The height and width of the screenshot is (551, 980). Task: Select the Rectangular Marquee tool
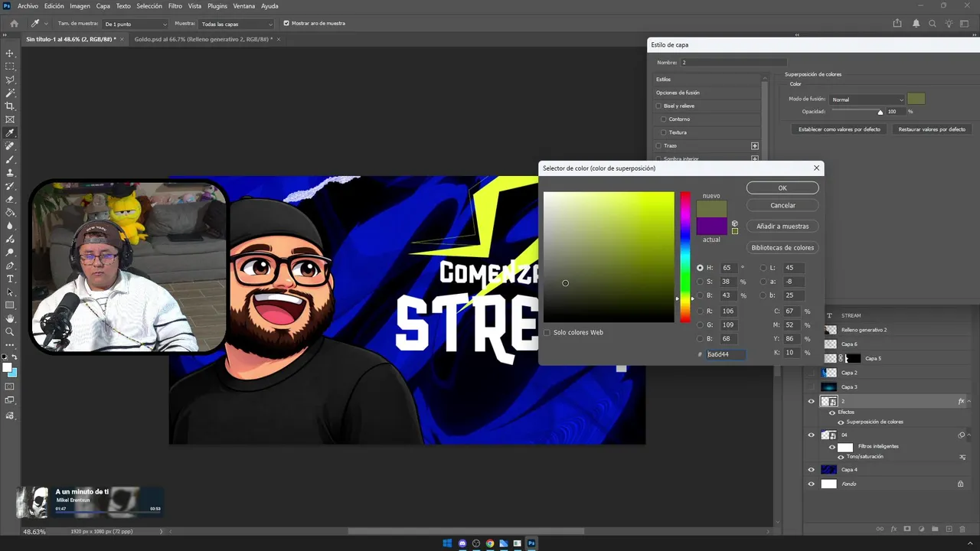[10, 67]
